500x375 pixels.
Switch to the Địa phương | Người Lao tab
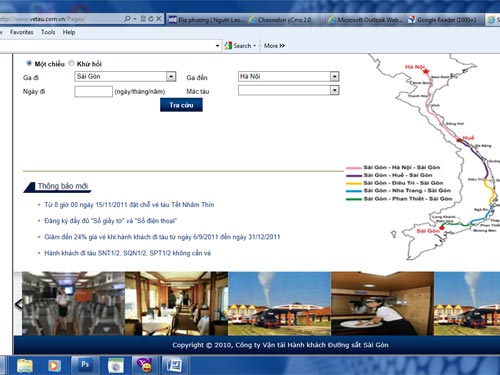[x=206, y=20]
